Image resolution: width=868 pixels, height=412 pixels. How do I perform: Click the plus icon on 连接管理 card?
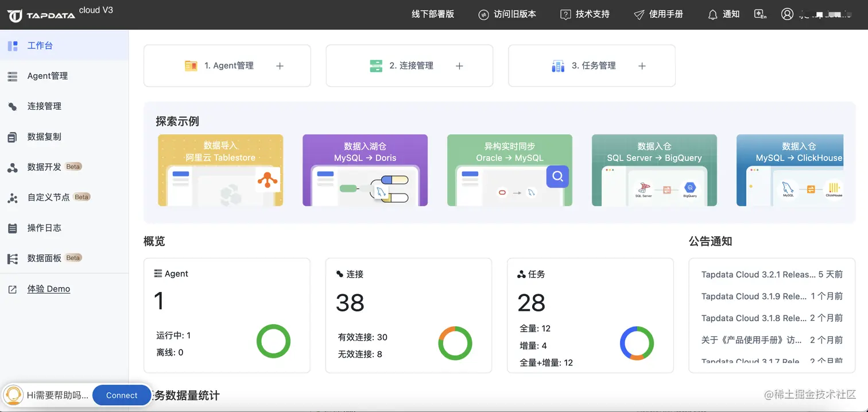459,66
